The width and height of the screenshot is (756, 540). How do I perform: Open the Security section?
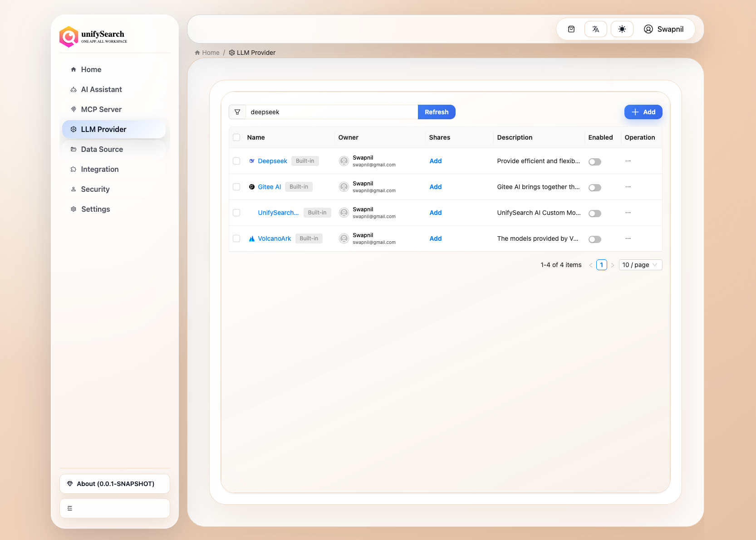click(x=95, y=189)
